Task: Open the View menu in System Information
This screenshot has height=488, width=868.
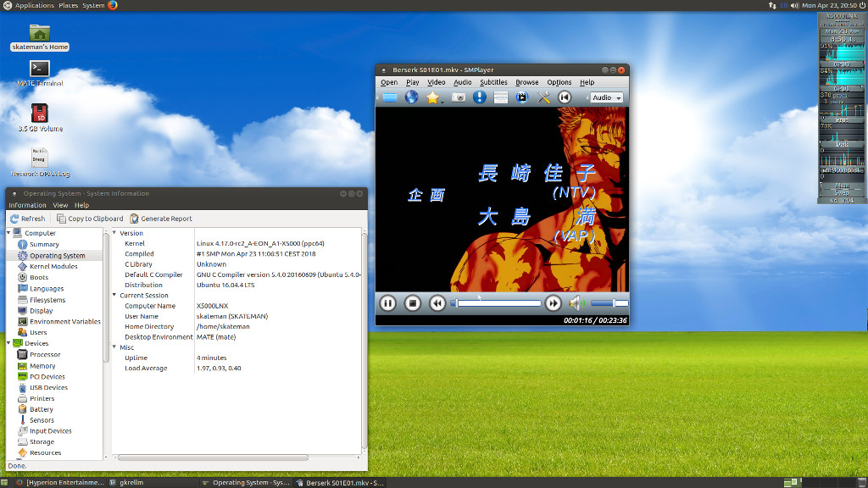Action: coord(60,205)
